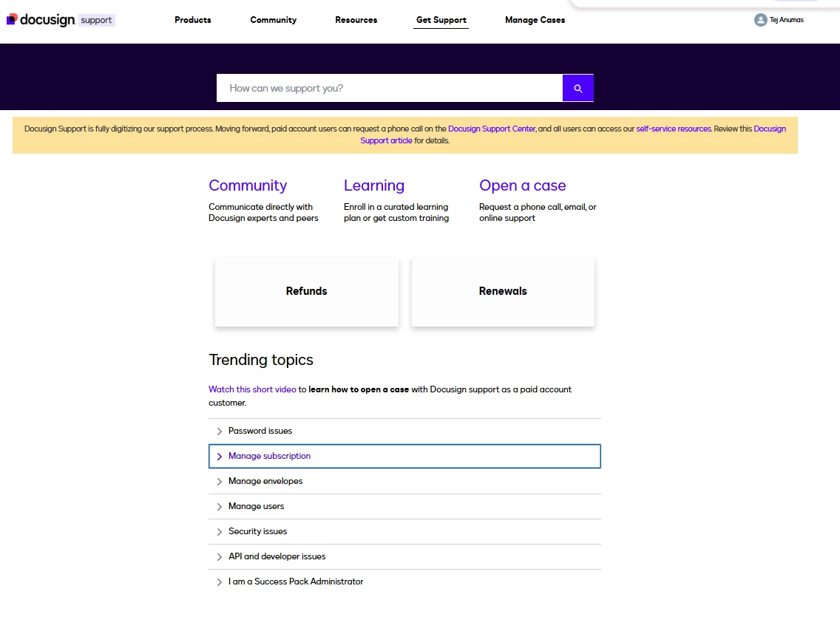Click the 'Security issues' row text
The width and height of the screenshot is (840, 631).
257,531
